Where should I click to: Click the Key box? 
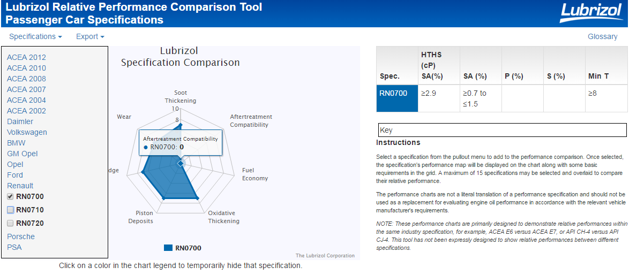pos(502,130)
